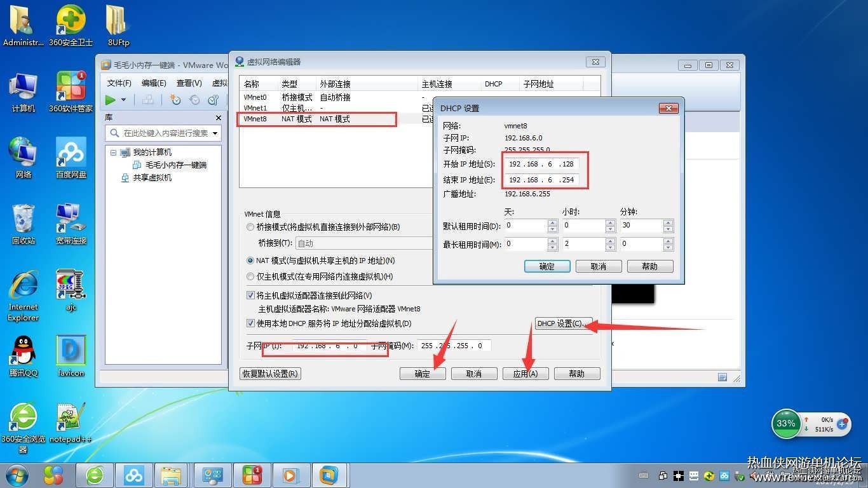Click the 默认租用时间 hours spinner arrows
868x488 pixels.
coord(611,226)
